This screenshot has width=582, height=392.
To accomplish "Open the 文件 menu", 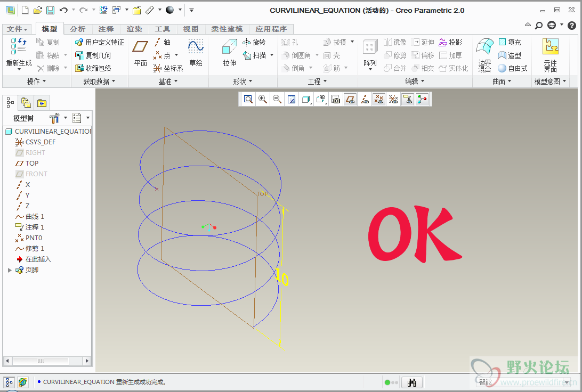I will pos(17,29).
